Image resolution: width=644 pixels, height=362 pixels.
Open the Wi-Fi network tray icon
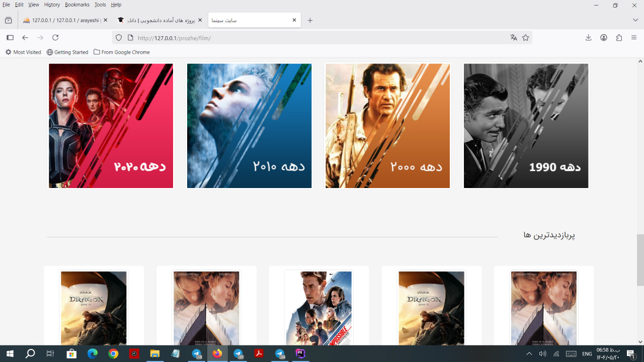coord(556,354)
